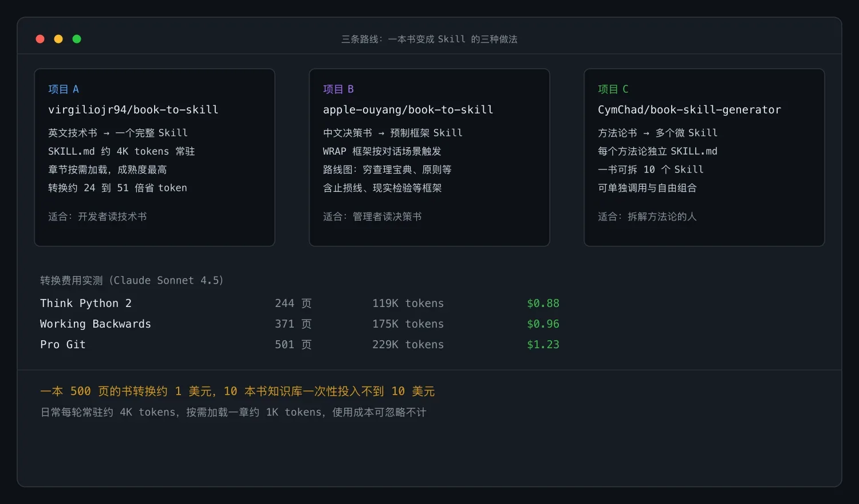Click SKILL.md 约 4K tokens 常驻 line
This screenshot has height=504, width=859.
[121, 151]
